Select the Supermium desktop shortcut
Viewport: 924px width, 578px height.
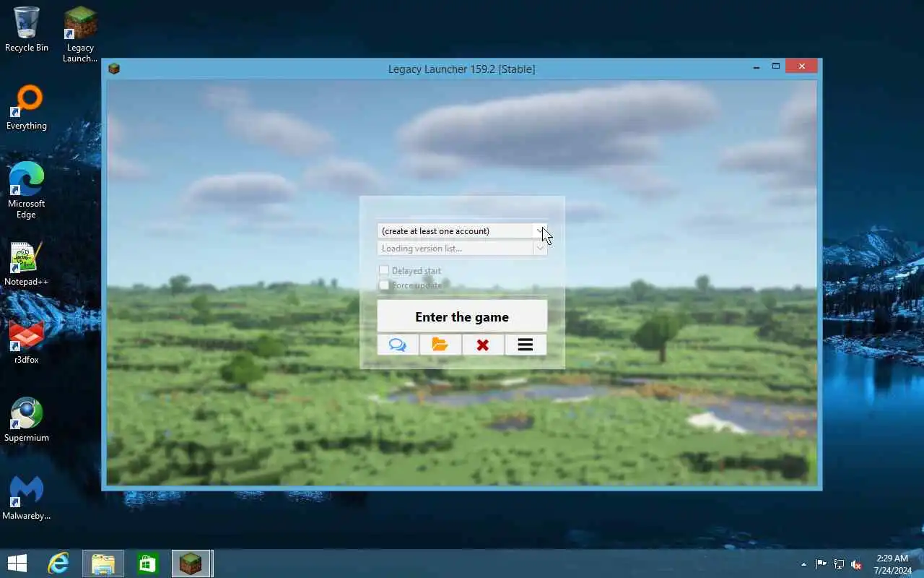point(27,420)
